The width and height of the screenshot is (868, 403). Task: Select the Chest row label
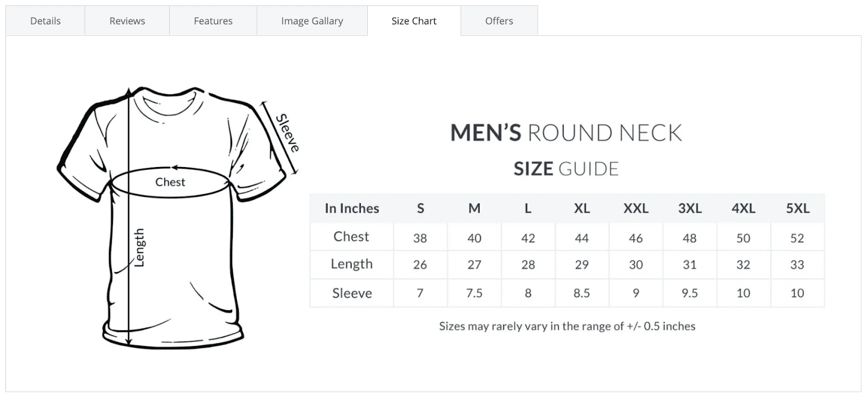pyautogui.click(x=352, y=236)
